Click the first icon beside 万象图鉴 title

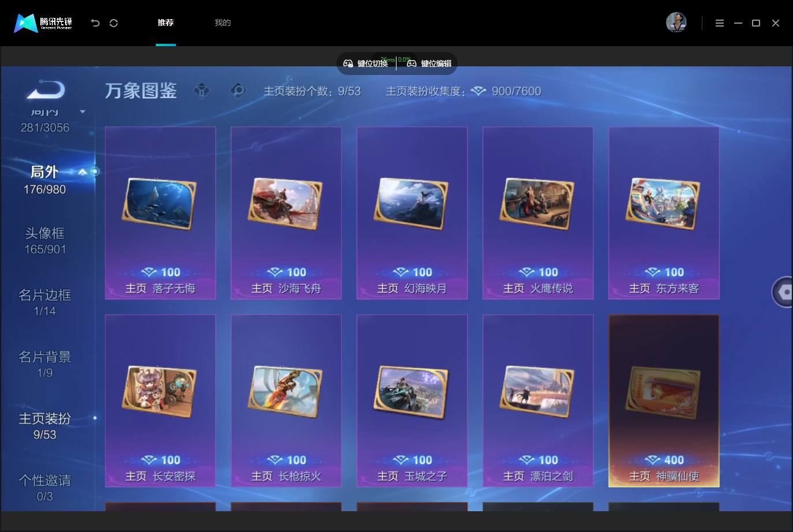(202, 91)
